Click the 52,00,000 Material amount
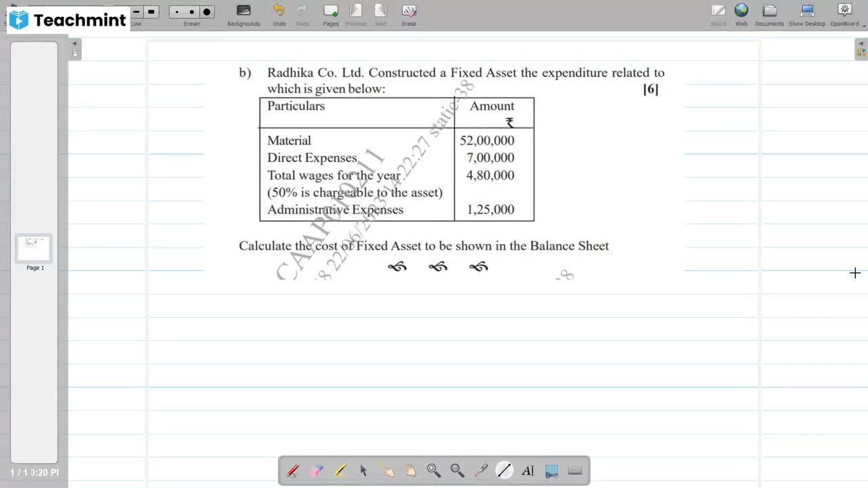This screenshot has width=868, height=488. pos(487,140)
